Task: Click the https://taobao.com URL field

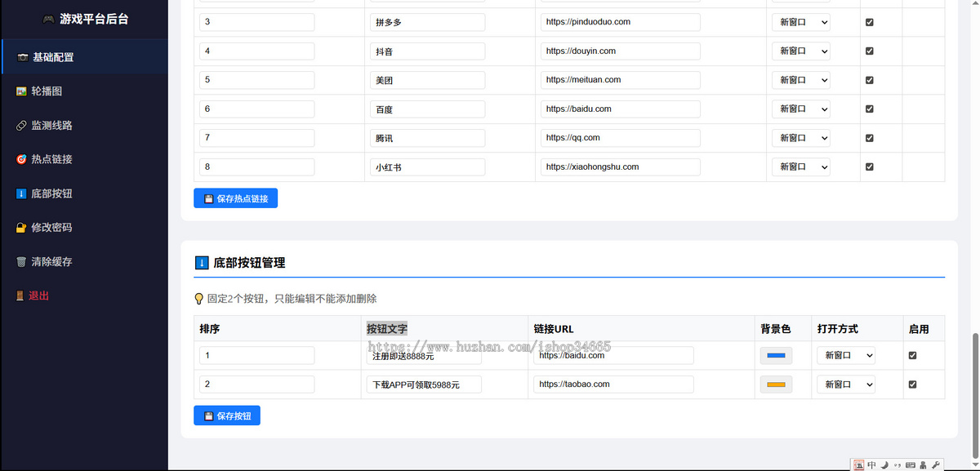Action: pyautogui.click(x=614, y=384)
